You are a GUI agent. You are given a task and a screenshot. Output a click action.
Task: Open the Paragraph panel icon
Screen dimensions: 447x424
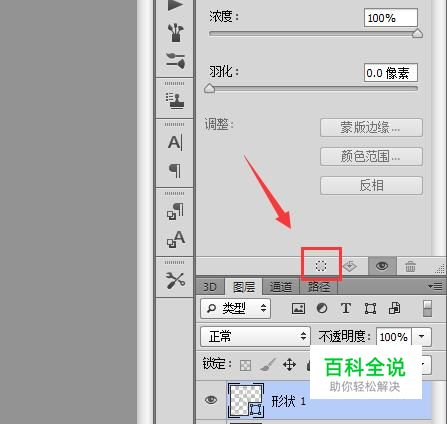click(175, 171)
